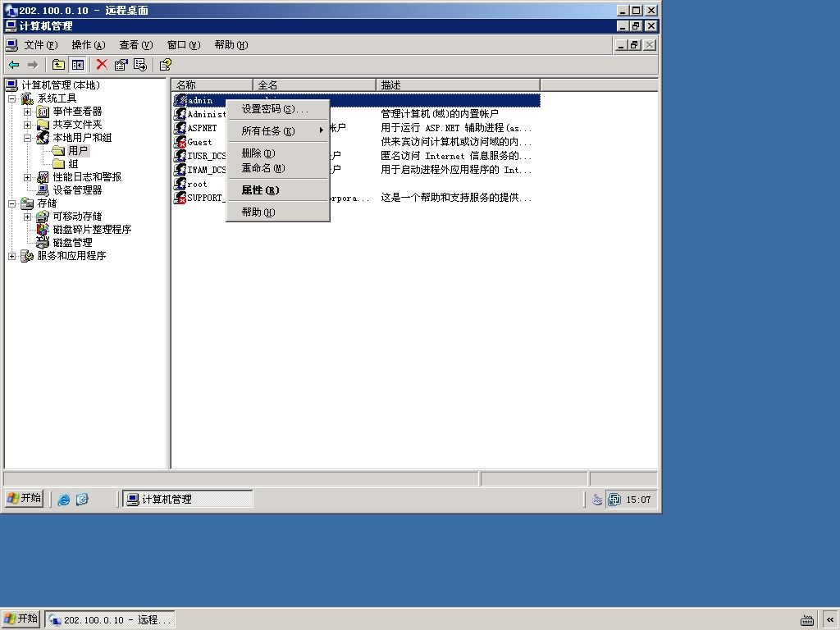Open the 窗口 menu
The width and height of the screenshot is (840, 630).
183,45
